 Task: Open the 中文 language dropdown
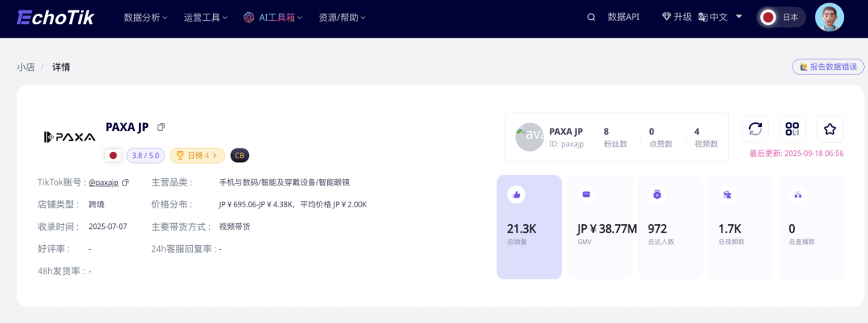pyautogui.click(x=720, y=17)
